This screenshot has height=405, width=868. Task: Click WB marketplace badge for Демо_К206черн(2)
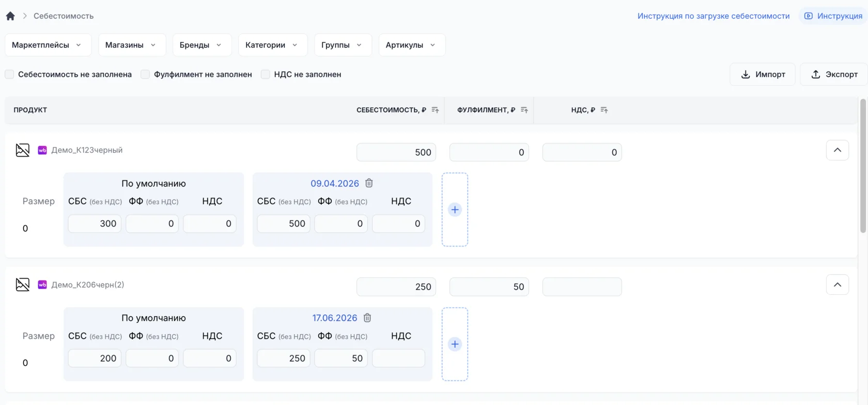click(x=42, y=284)
